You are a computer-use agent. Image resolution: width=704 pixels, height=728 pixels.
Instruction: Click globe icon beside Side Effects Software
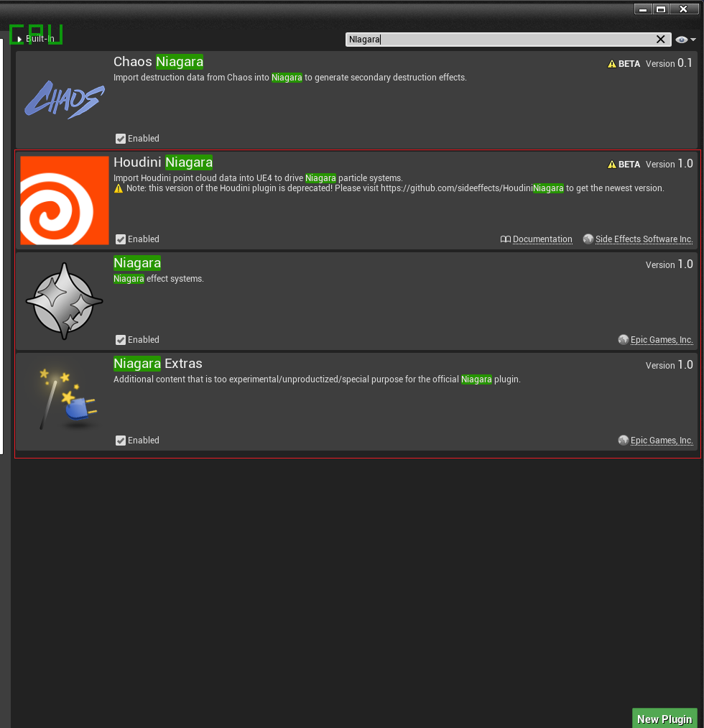pos(588,239)
